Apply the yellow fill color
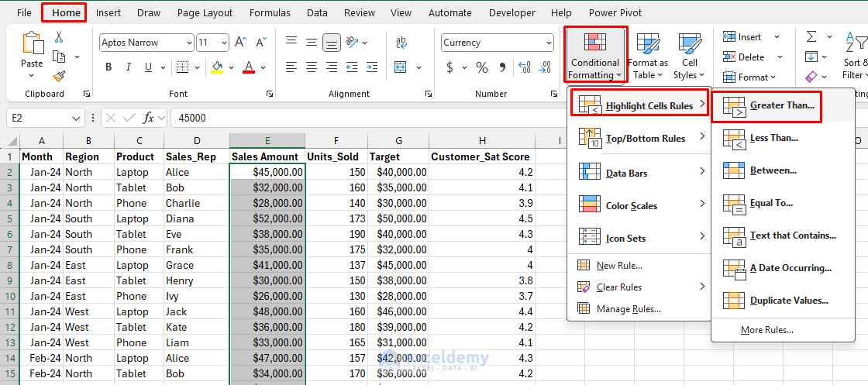Screen dimensions: 868x385 [x=217, y=67]
